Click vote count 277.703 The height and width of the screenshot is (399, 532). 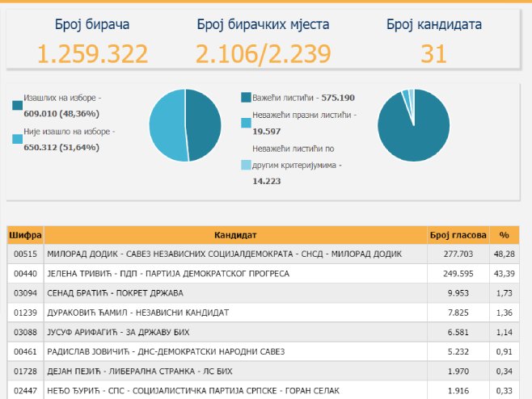[x=458, y=254]
